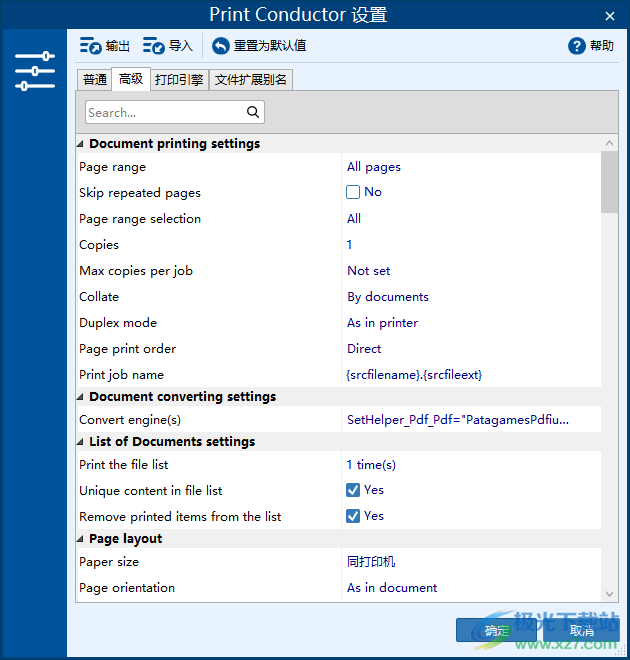This screenshot has width=630, height=660.
Task: Click the 确定 button
Action: tap(496, 630)
